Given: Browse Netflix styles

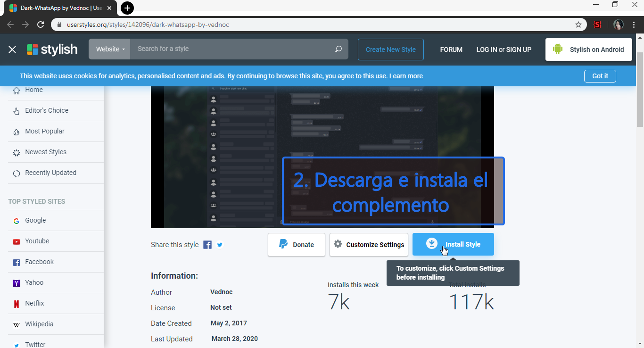Looking at the screenshot, I should (34, 303).
